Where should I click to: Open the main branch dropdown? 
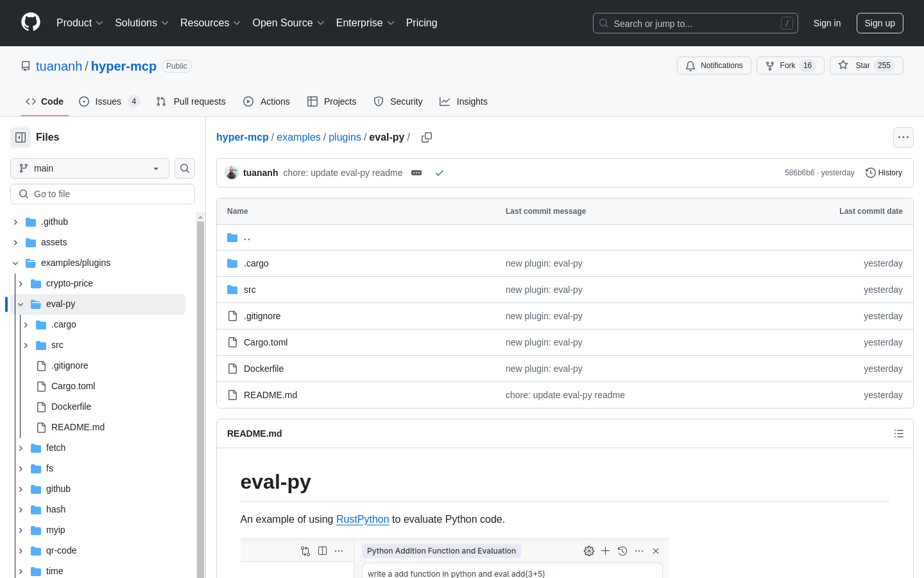tap(90, 168)
